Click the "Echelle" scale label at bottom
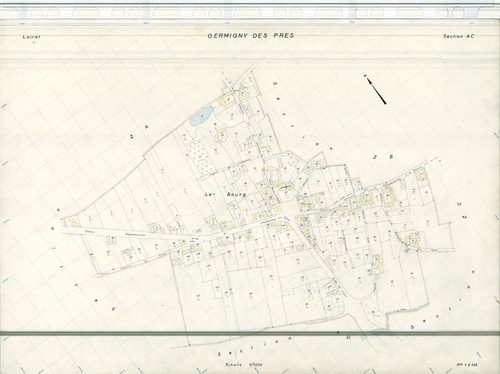500x374 pixels. pos(245,365)
